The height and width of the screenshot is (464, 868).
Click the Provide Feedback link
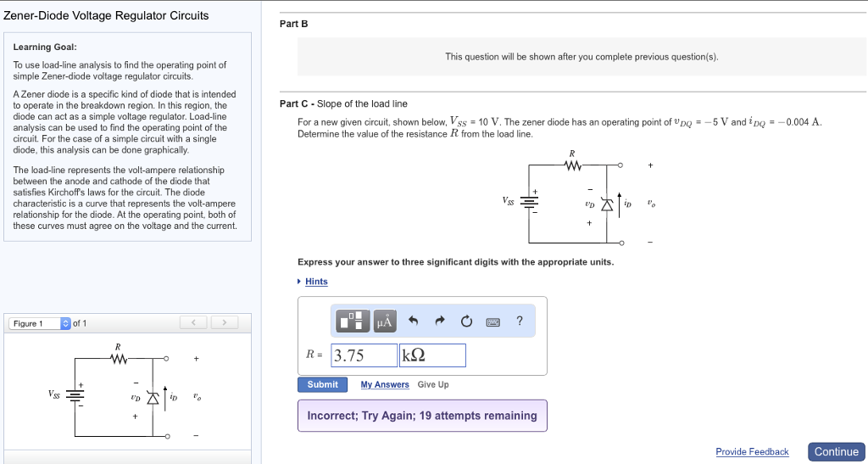pos(752,451)
